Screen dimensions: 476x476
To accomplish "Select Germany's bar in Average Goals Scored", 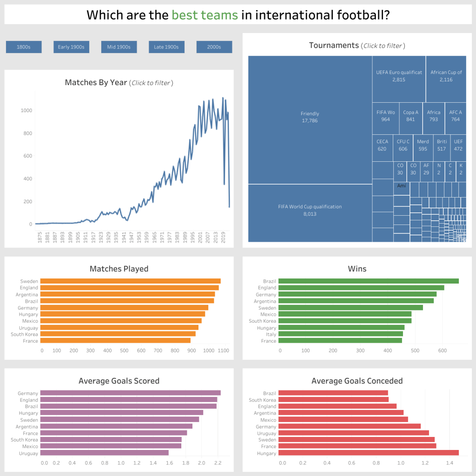I will (x=130, y=393).
